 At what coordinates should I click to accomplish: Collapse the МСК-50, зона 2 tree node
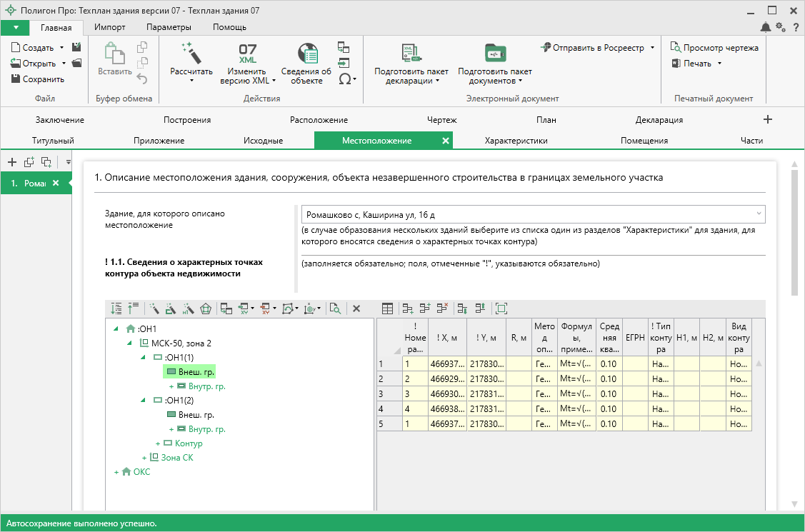[x=130, y=343]
